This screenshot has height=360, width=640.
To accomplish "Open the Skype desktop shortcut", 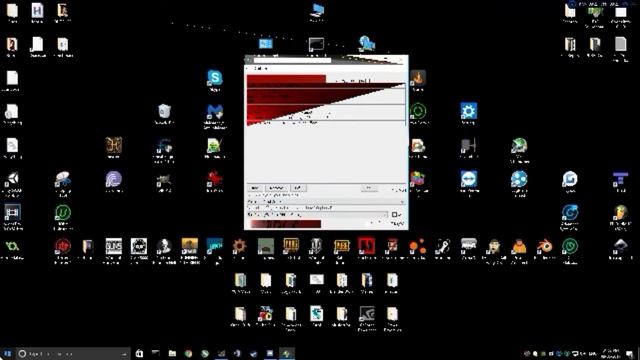I will pos(215,78).
